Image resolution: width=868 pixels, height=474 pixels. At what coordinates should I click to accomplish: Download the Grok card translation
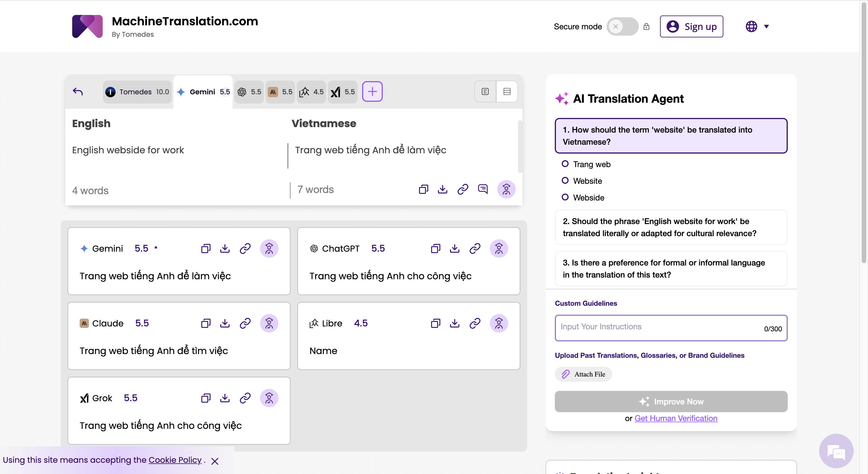pyautogui.click(x=225, y=398)
